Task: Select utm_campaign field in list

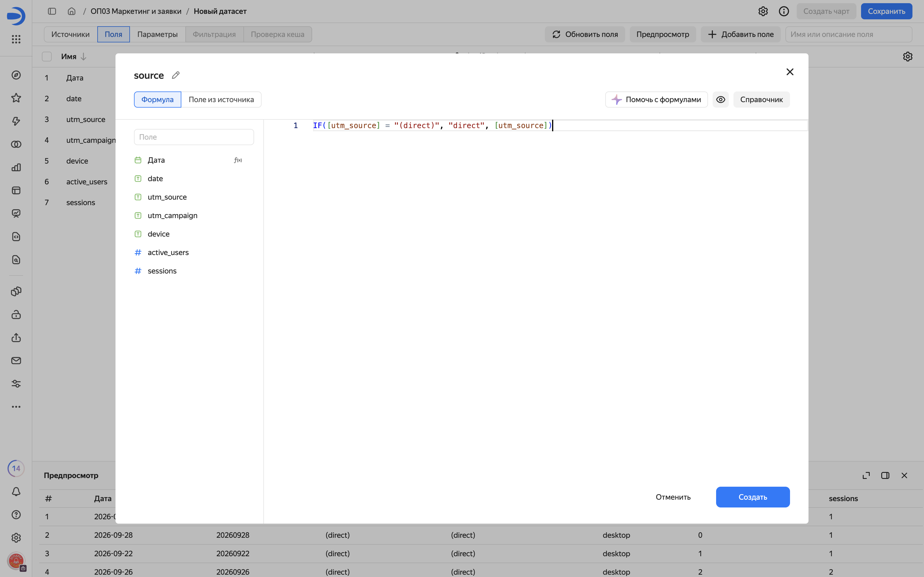Action: pos(172,216)
